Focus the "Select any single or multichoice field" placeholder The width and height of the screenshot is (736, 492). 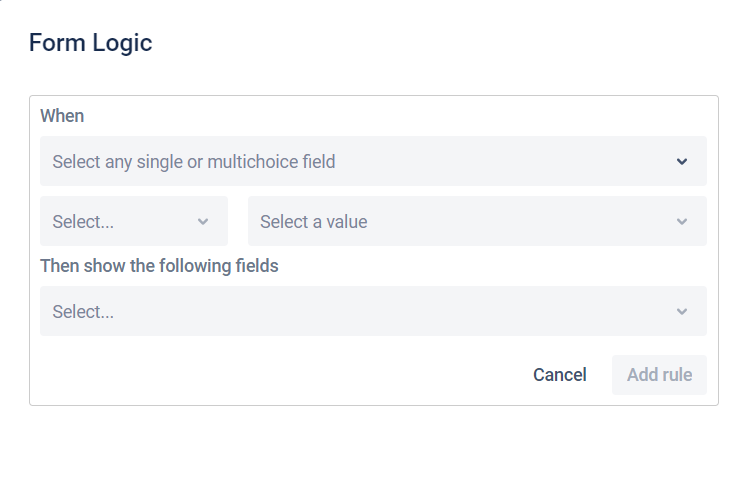[x=194, y=161]
